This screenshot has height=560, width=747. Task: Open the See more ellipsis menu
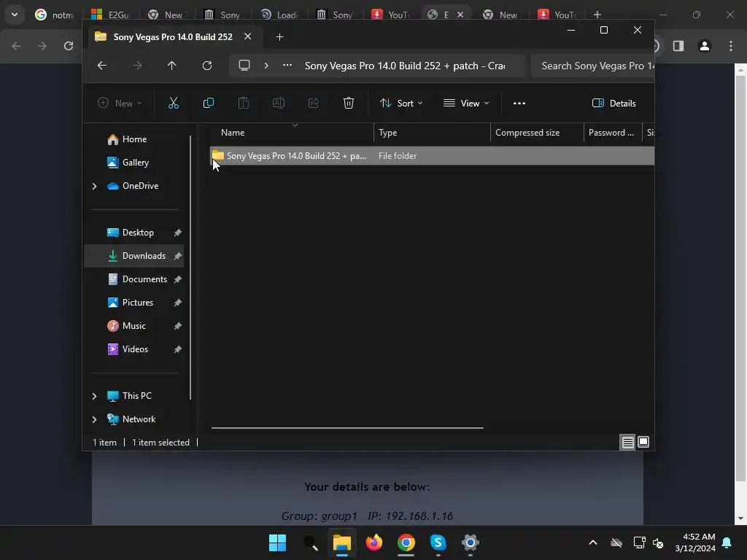[519, 103]
